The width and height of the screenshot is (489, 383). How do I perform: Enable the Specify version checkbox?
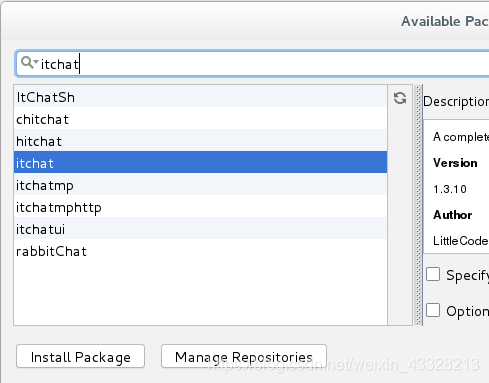[x=433, y=274]
